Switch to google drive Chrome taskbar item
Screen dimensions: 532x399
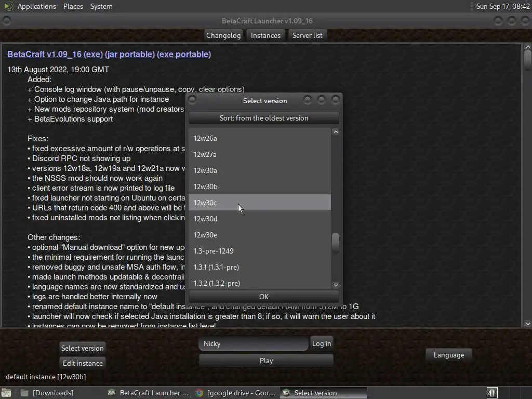coord(236,393)
